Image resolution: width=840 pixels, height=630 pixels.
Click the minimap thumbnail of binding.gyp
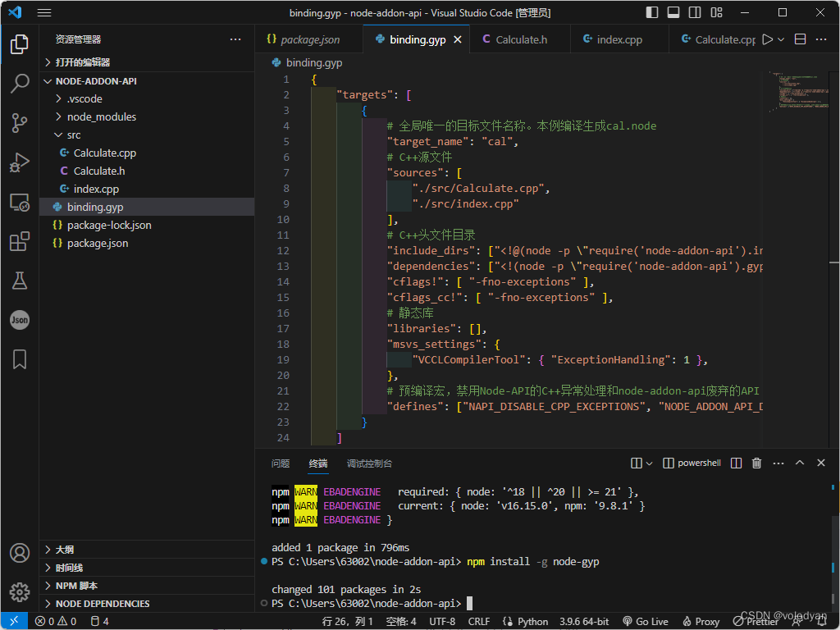pos(797,90)
